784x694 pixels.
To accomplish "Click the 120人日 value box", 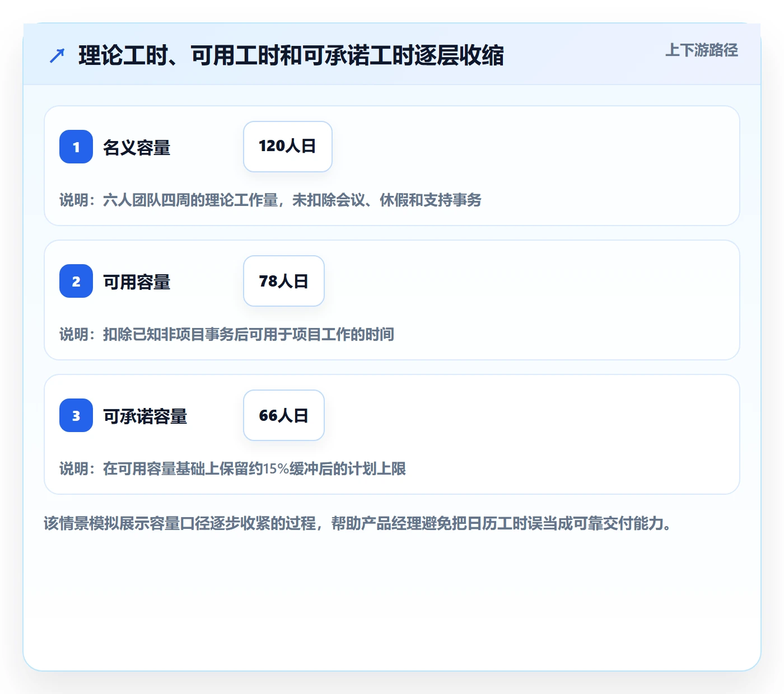I will (288, 147).
